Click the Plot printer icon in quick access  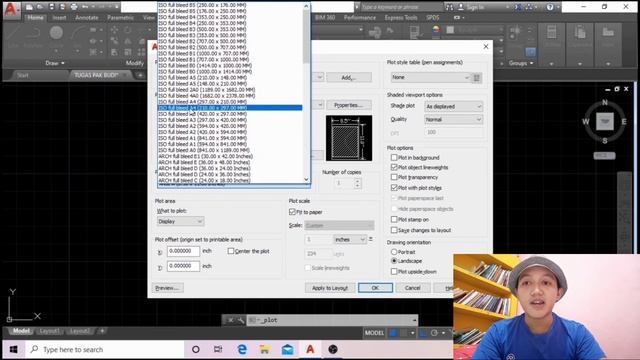pos(73,7)
